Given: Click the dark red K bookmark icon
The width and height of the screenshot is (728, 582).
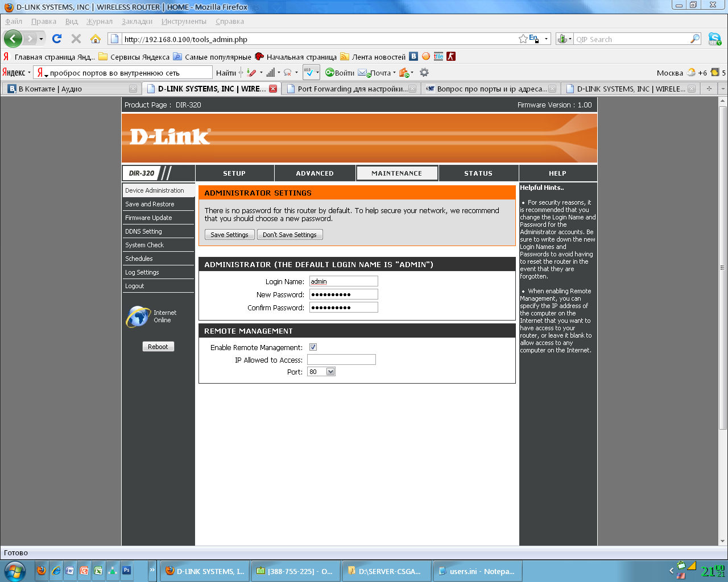Looking at the screenshot, I should pyautogui.click(x=451, y=56).
